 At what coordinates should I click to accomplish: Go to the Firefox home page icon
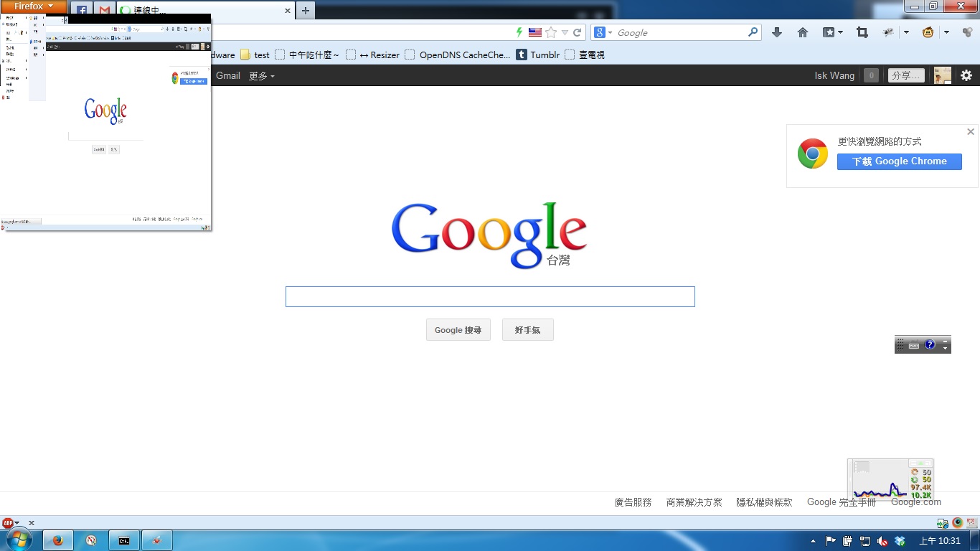tap(803, 32)
